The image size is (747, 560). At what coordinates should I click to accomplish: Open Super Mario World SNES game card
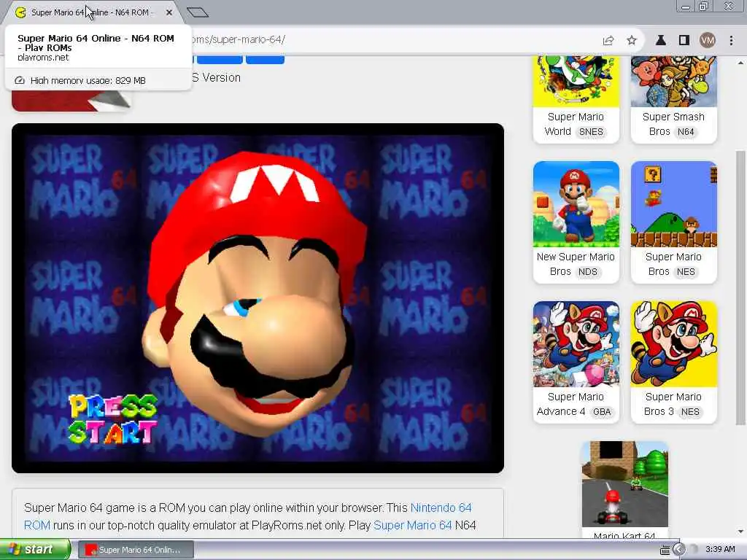(576, 99)
